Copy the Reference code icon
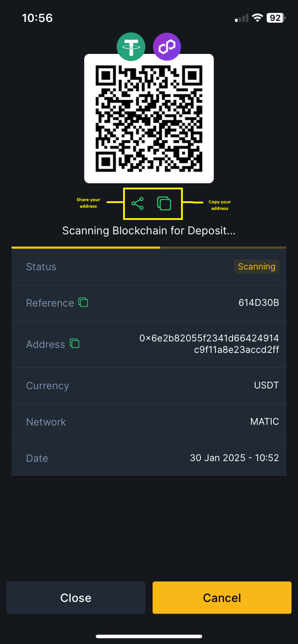 [83, 302]
